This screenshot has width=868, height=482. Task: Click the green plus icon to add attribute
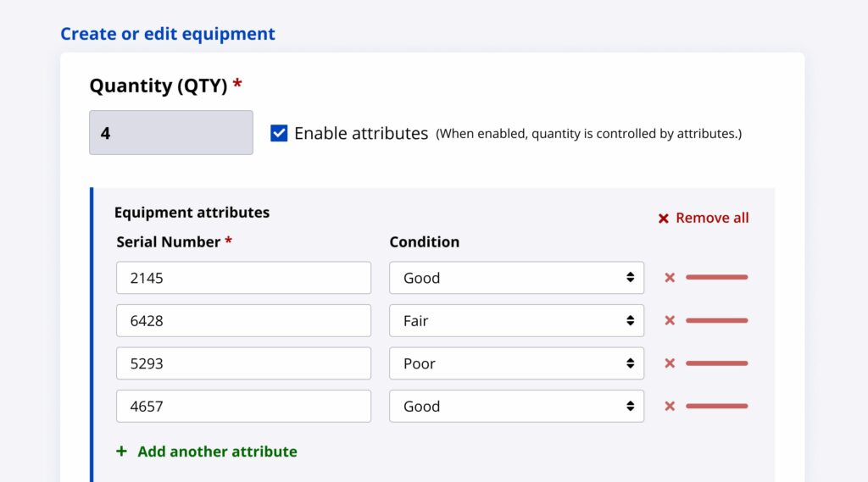click(x=121, y=452)
